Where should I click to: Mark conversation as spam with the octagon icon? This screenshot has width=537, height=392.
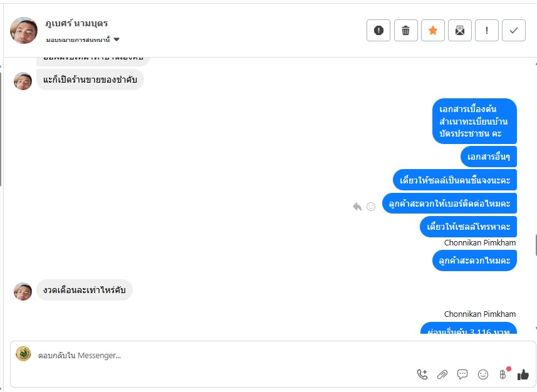point(378,30)
